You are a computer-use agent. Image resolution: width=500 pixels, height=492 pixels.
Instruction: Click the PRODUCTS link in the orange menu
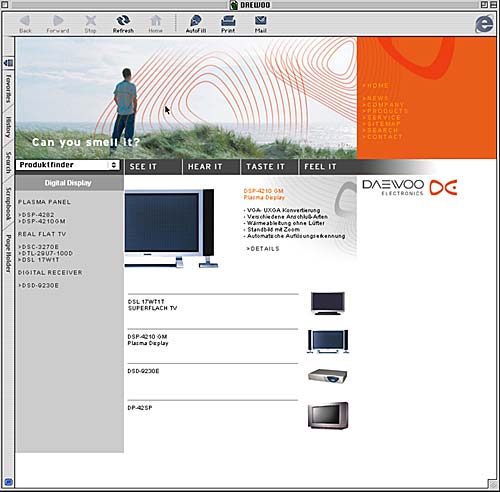point(385,111)
